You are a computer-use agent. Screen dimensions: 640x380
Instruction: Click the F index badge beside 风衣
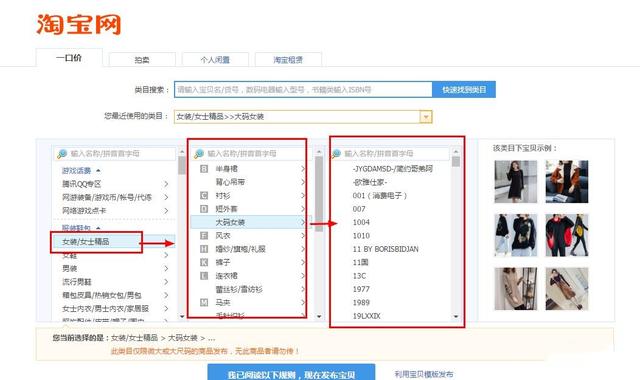pyautogui.click(x=204, y=236)
